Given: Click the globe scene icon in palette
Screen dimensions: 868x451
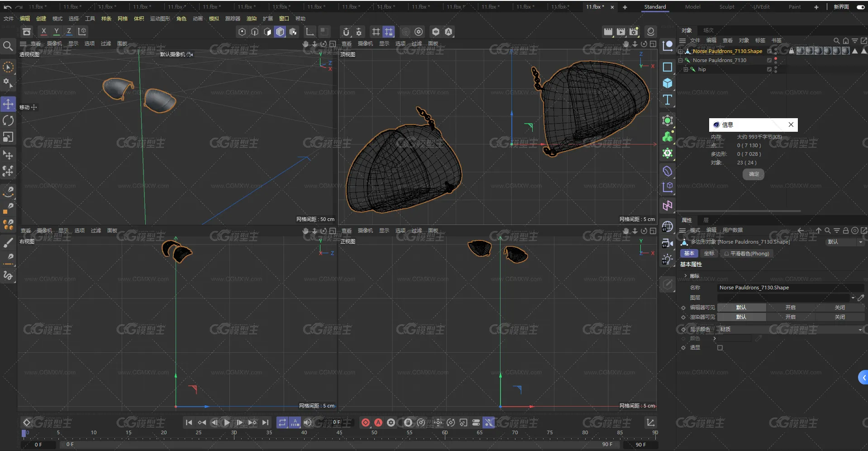Looking at the screenshot, I should point(668,227).
